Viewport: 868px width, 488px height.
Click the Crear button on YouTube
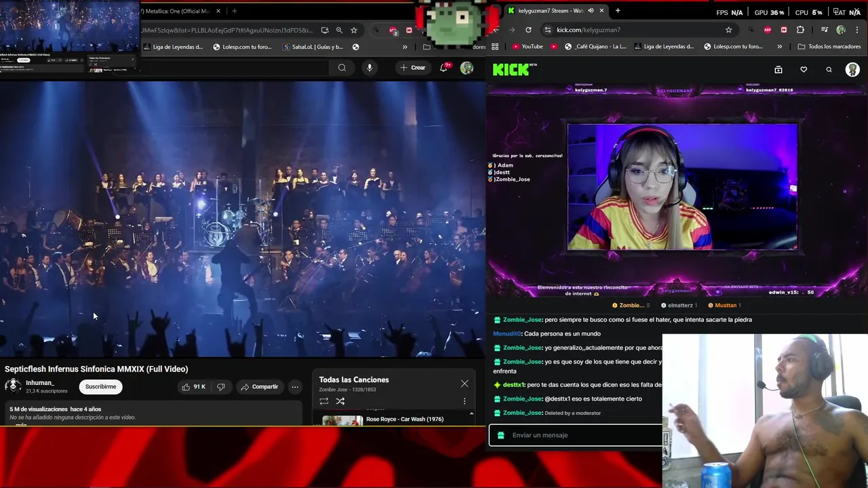point(412,67)
